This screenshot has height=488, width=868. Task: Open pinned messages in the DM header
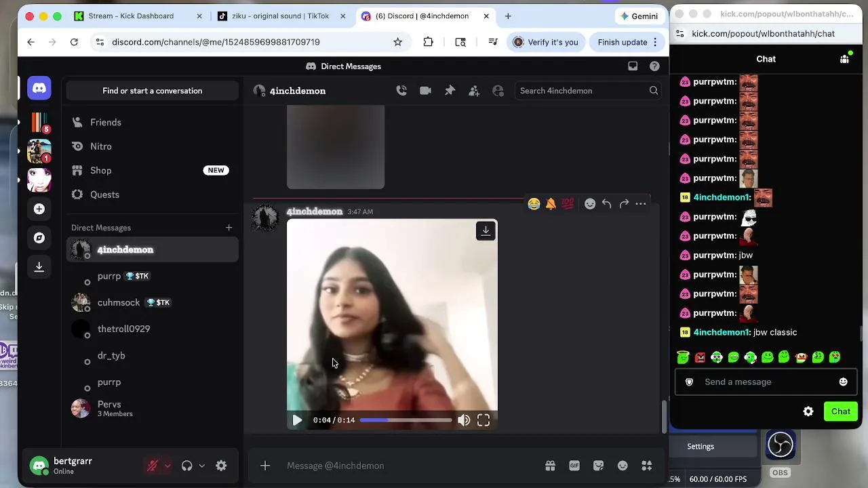(450, 91)
